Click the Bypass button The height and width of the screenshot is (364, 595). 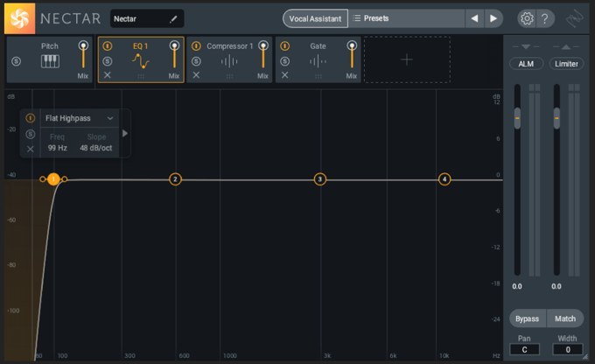coord(527,318)
